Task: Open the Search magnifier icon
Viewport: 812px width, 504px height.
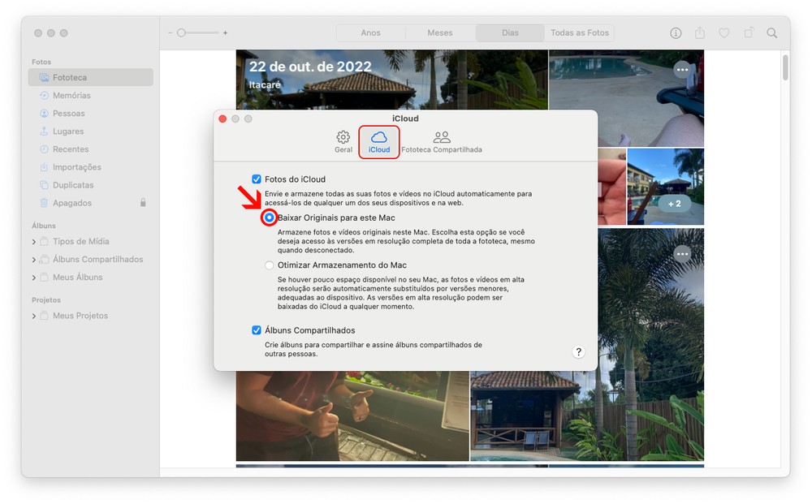Action: [x=772, y=33]
